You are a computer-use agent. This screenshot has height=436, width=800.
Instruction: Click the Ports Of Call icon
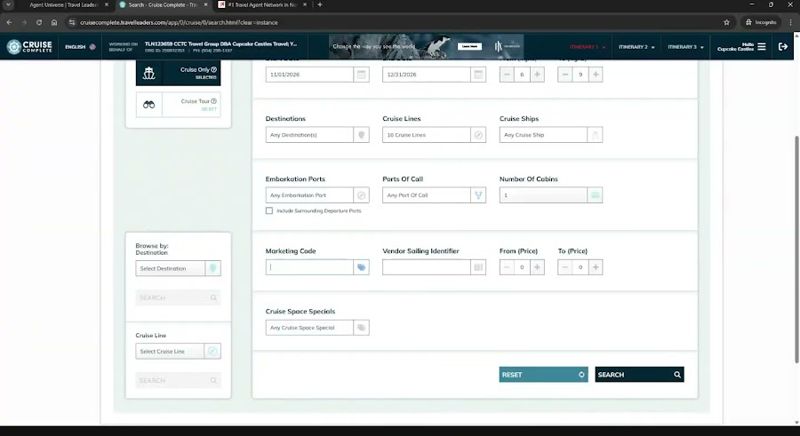478,195
